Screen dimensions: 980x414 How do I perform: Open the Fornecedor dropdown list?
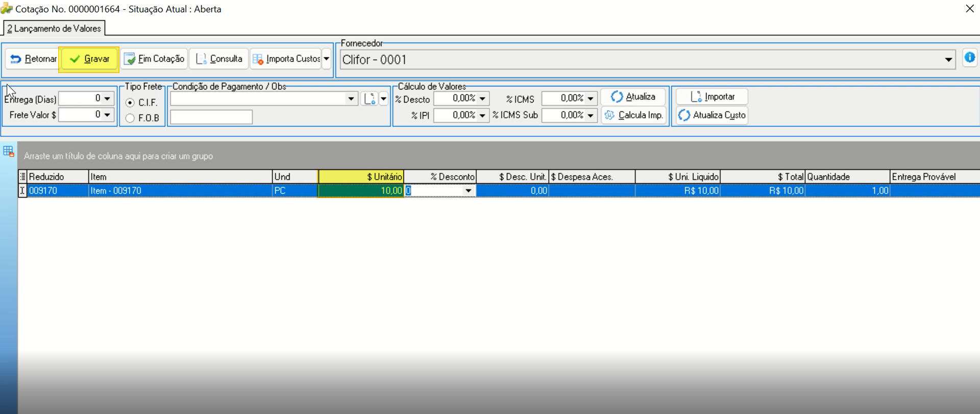[x=948, y=60]
